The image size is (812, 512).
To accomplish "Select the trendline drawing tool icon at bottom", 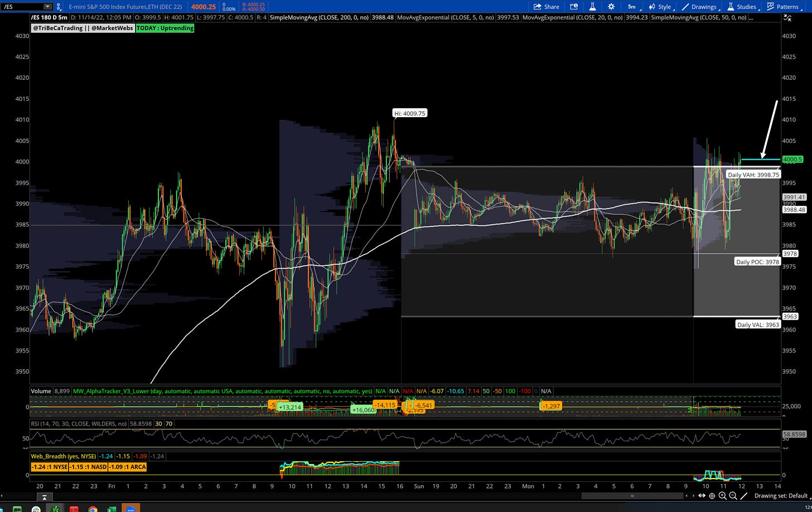I will 744,496.
